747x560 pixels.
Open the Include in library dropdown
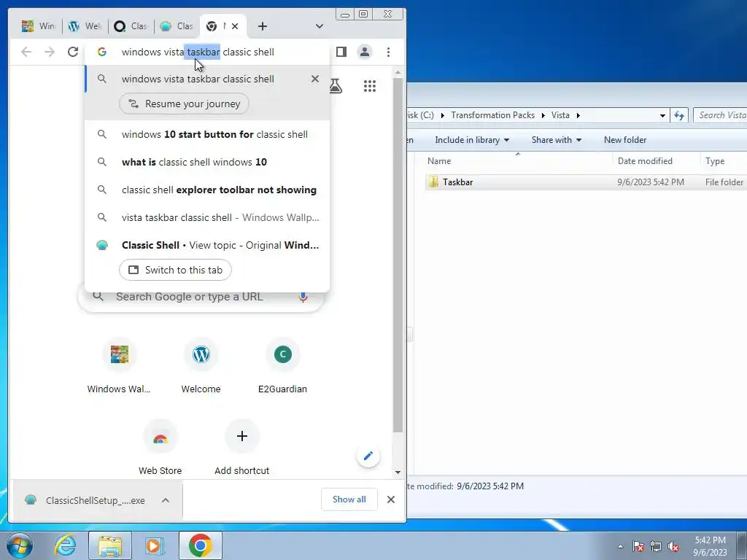point(472,140)
